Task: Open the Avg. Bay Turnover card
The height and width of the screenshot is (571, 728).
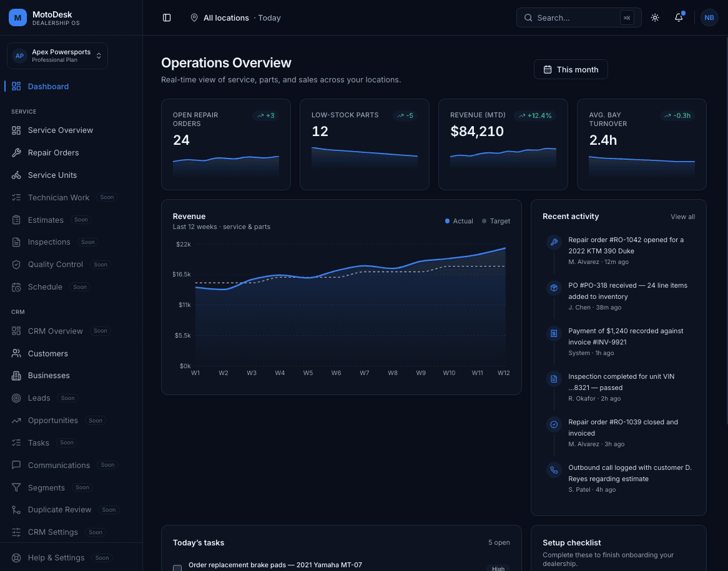Action: click(x=642, y=144)
